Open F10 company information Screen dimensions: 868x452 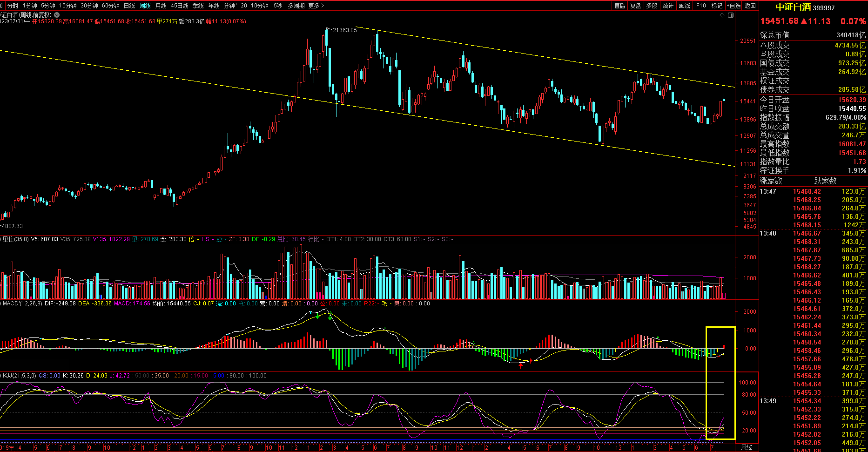(701, 6)
